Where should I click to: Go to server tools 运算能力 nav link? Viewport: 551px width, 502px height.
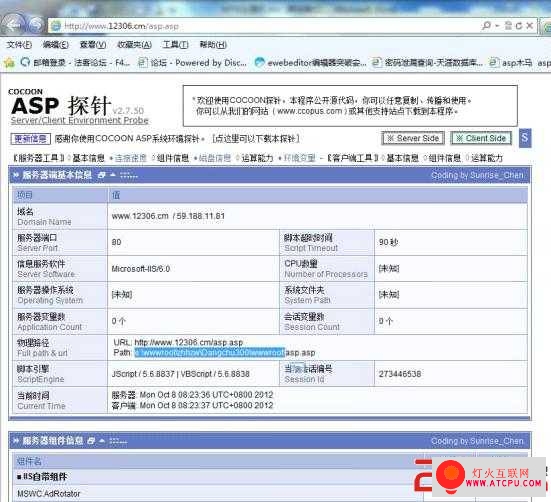coord(257,158)
